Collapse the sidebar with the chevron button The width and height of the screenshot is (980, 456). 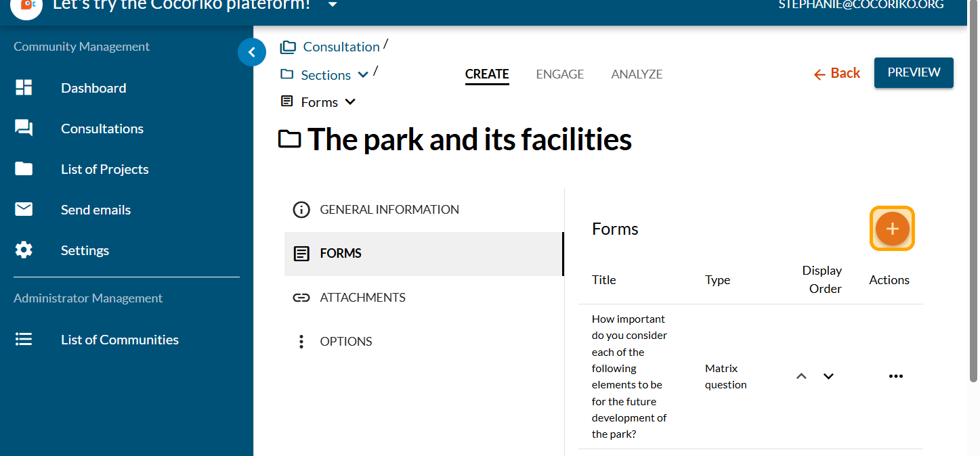252,52
